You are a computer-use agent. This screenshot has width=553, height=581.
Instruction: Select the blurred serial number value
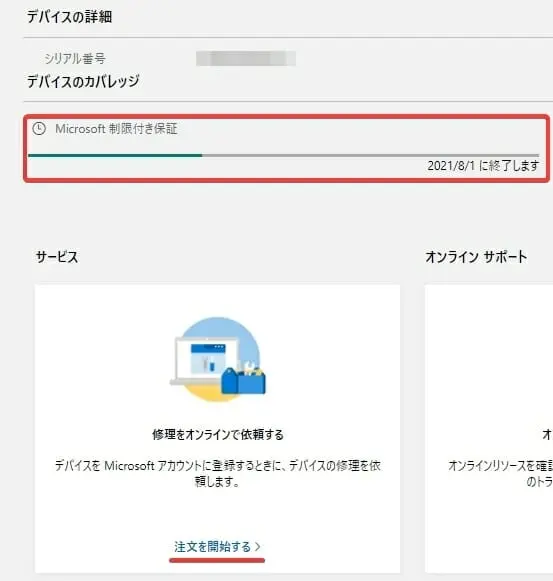246,59
